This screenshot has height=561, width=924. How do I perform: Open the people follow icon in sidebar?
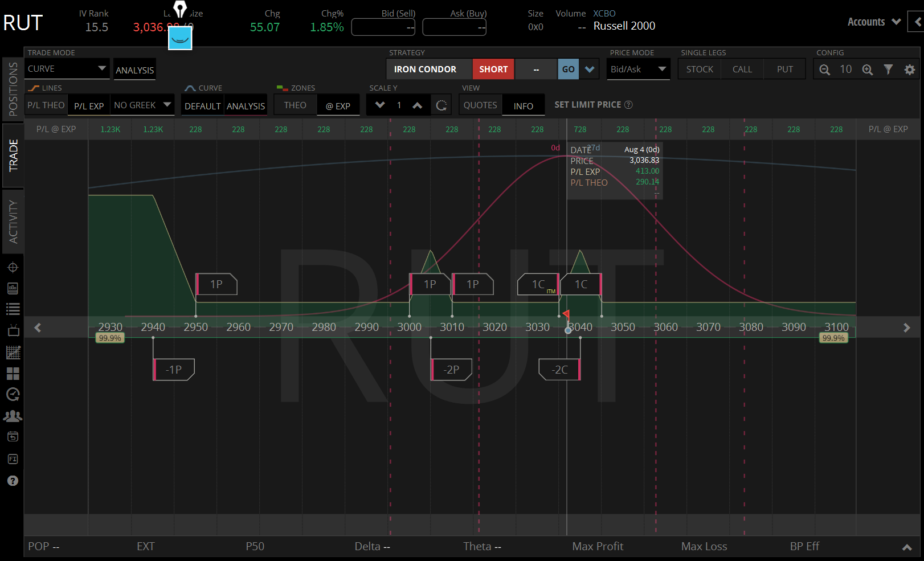pyautogui.click(x=13, y=416)
